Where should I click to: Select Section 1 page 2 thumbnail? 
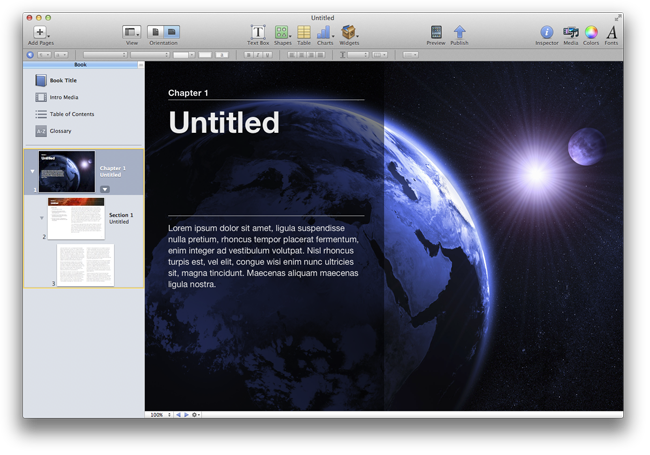76,218
